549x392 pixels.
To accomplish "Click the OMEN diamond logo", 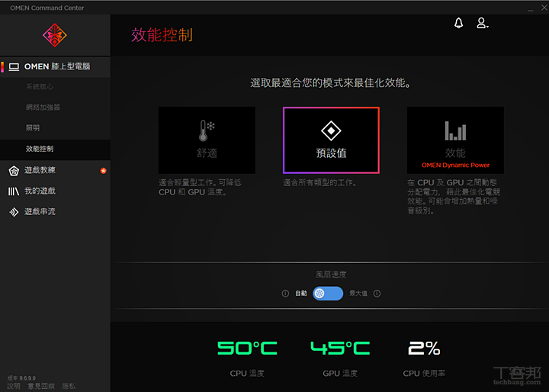I will [55, 35].
